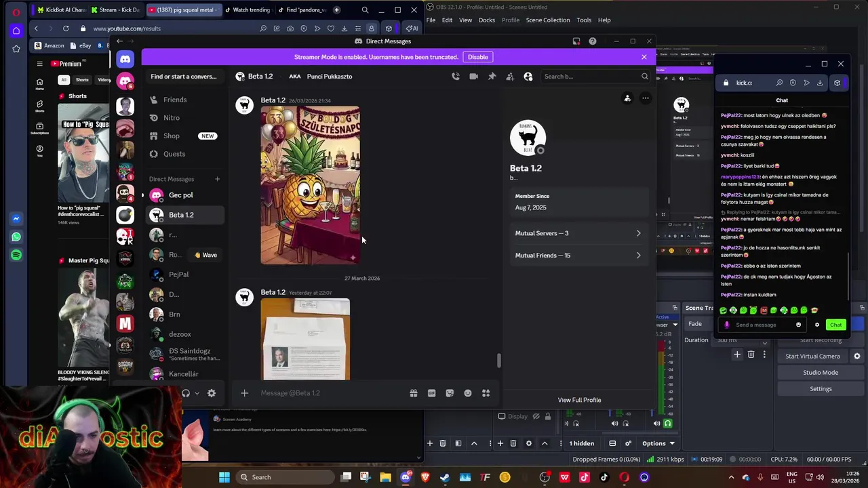The width and height of the screenshot is (868, 488).
Task: Open the emoji picker in Discord
Action: [x=468, y=393]
